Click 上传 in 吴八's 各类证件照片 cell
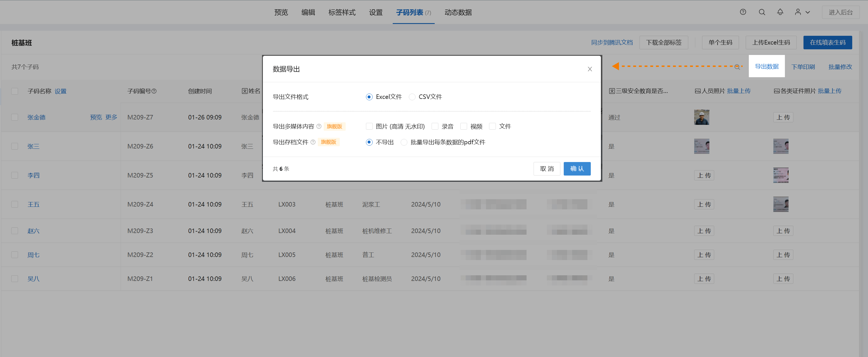This screenshot has height=357, width=868. [x=783, y=279]
